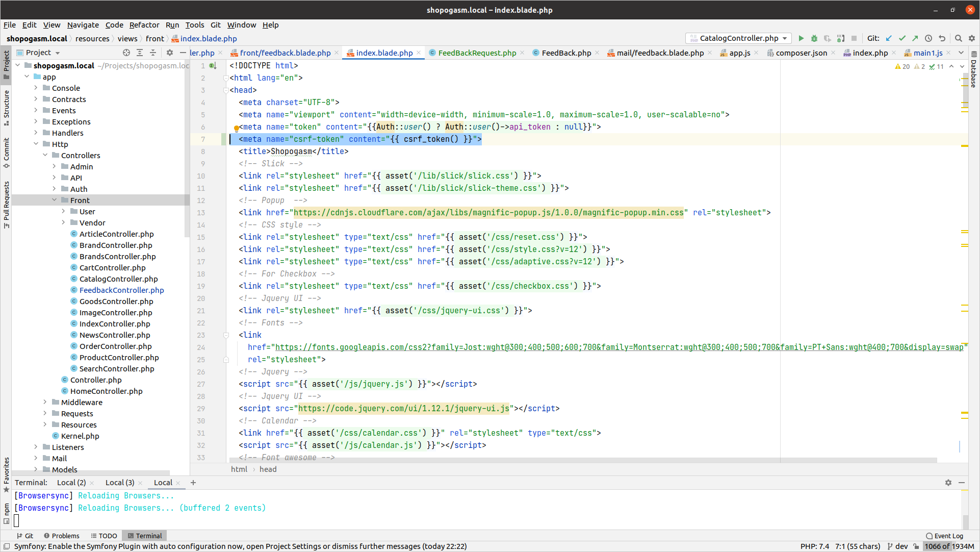The image size is (980, 552).
Task: Select opened file locate icon in Project panel
Action: 126,53
